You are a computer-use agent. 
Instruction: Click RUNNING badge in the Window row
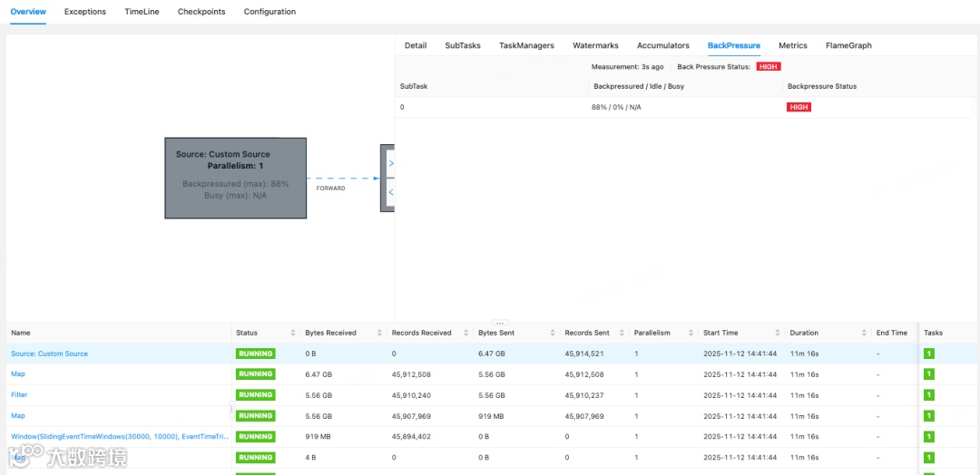[256, 436]
